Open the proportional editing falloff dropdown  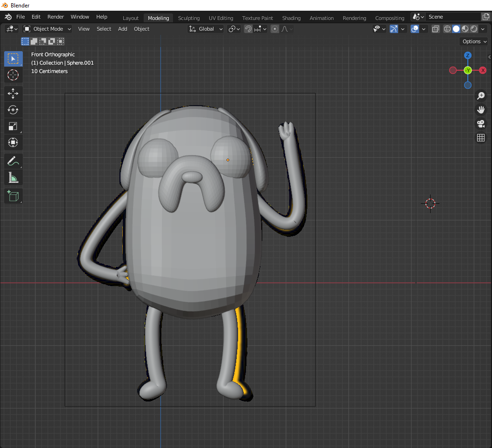coord(287,29)
